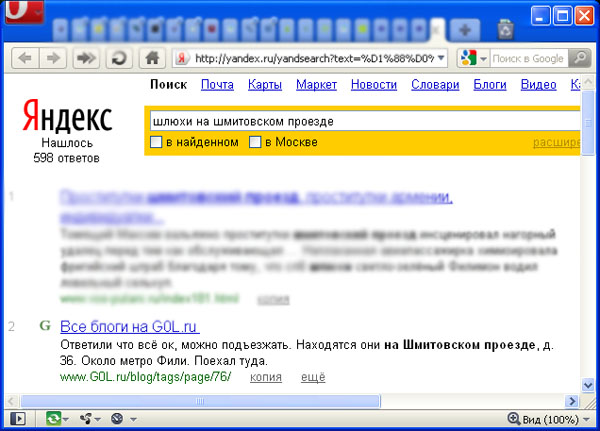Select the Поиск section in Yandex navigation
600x431 pixels.
pyautogui.click(x=168, y=85)
